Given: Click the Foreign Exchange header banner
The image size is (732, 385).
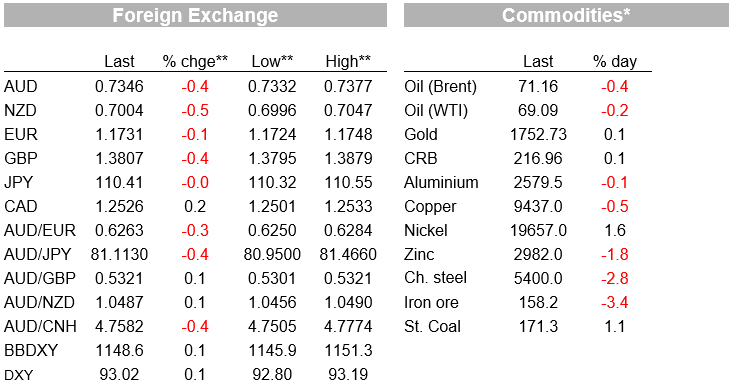Looking at the screenshot, I should tap(195, 15).
